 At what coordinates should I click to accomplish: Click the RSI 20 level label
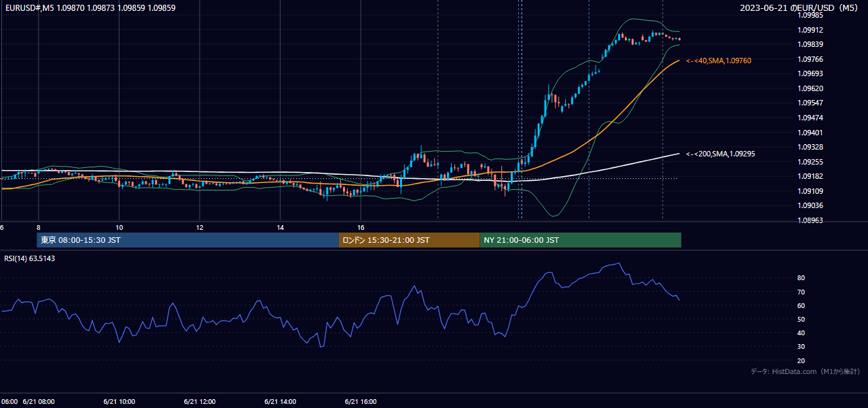coord(801,360)
